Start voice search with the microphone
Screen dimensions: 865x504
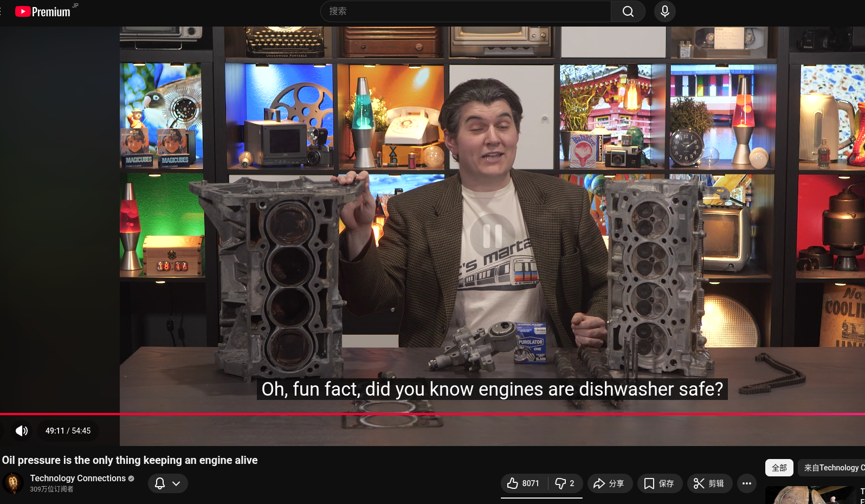click(664, 11)
